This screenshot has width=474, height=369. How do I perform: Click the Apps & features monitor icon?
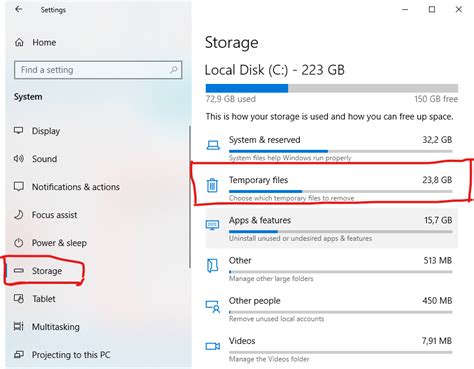pyautogui.click(x=212, y=225)
